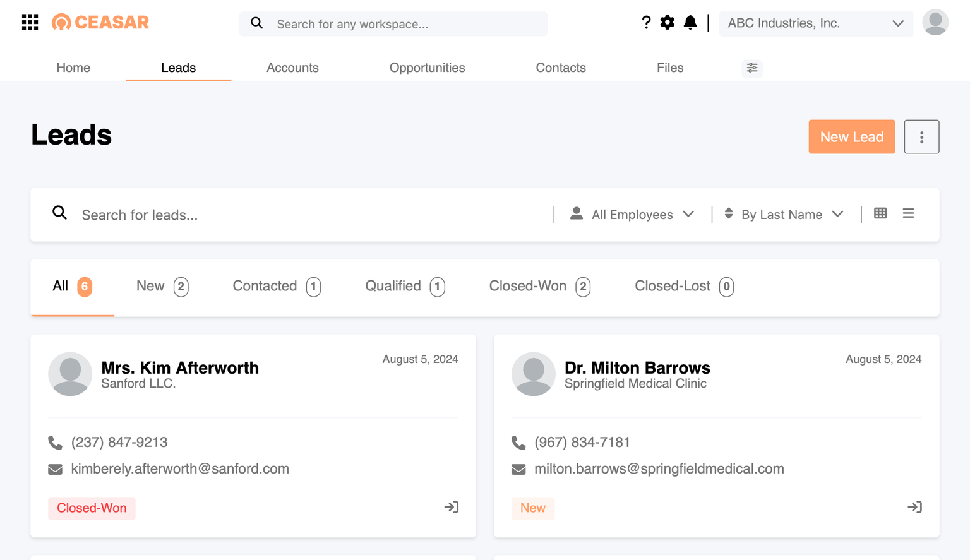Switch to the Contacts tab
This screenshot has width=970, height=560.
point(560,68)
